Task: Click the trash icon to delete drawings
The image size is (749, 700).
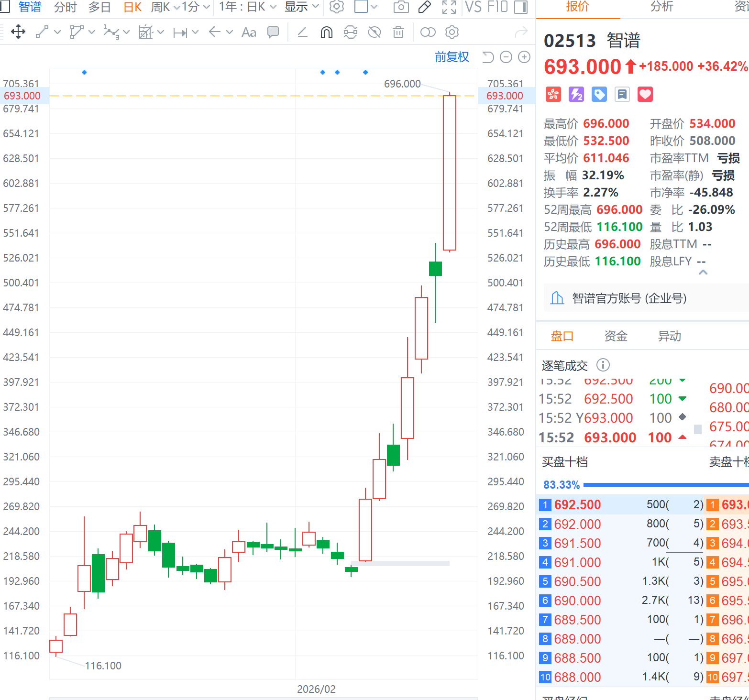Action: coord(398,33)
